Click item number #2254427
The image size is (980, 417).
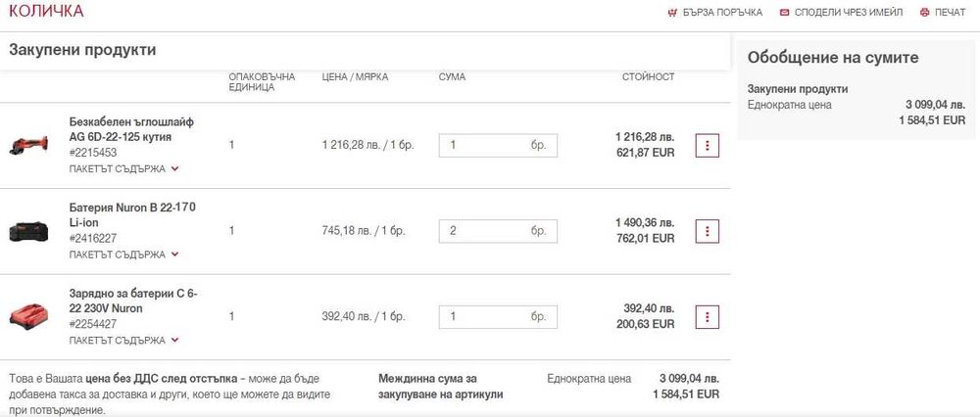92,324
